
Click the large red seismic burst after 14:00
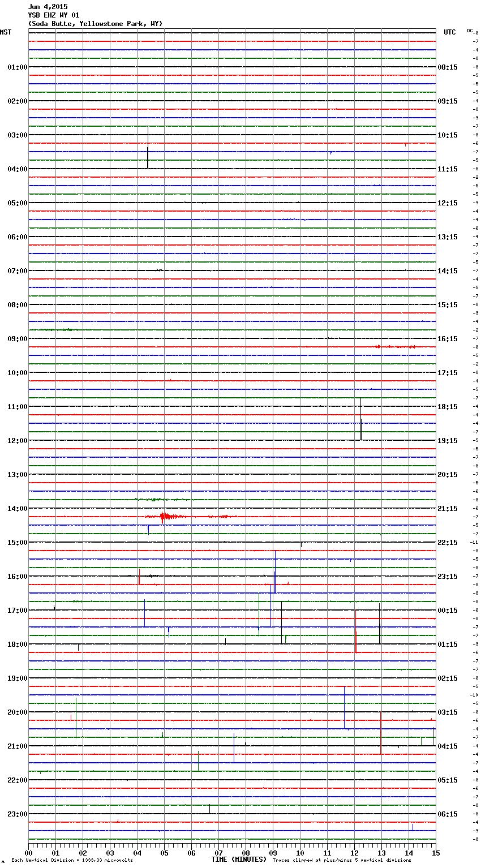click(x=164, y=517)
